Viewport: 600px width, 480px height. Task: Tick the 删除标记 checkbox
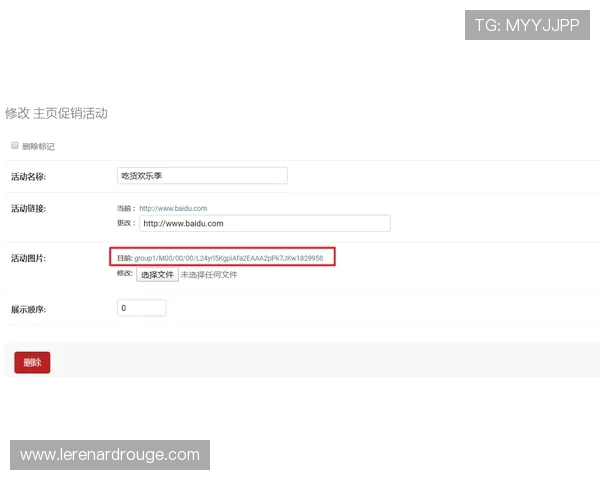pos(15,146)
